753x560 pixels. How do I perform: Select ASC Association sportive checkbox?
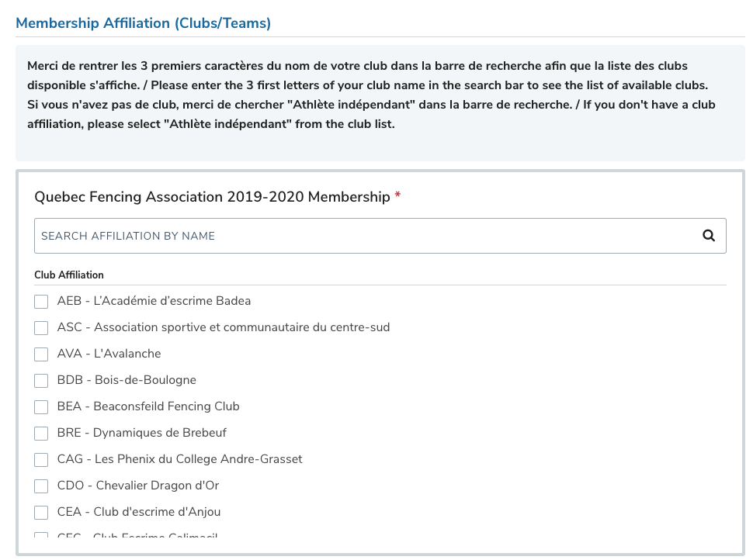(x=41, y=328)
